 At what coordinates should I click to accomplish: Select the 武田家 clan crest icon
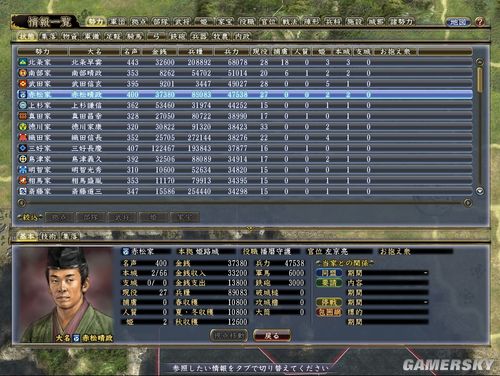pyautogui.click(x=22, y=84)
